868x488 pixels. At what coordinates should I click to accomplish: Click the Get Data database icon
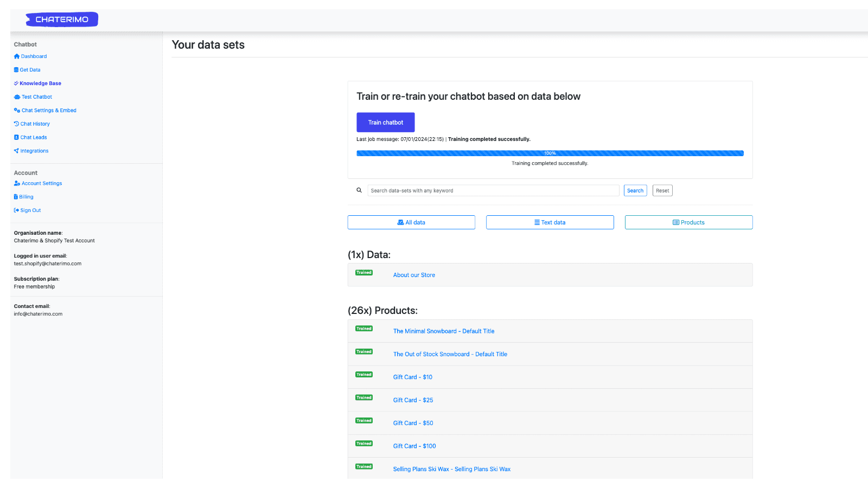coord(16,70)
